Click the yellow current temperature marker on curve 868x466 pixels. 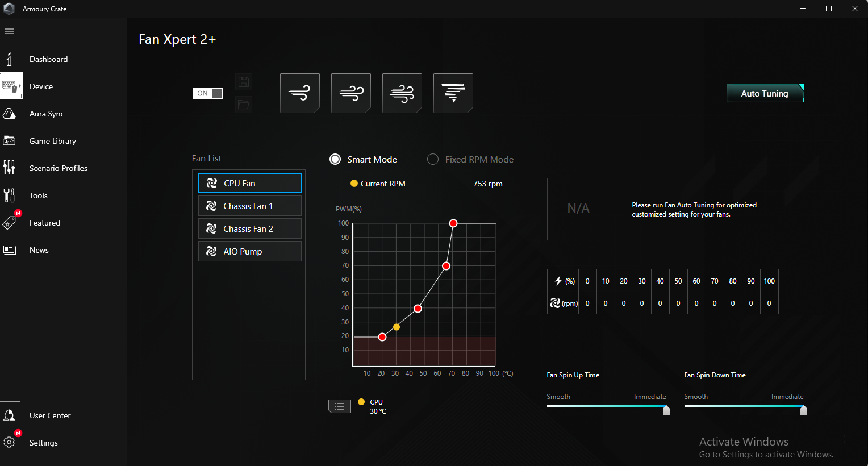click(x=397, y=327)
